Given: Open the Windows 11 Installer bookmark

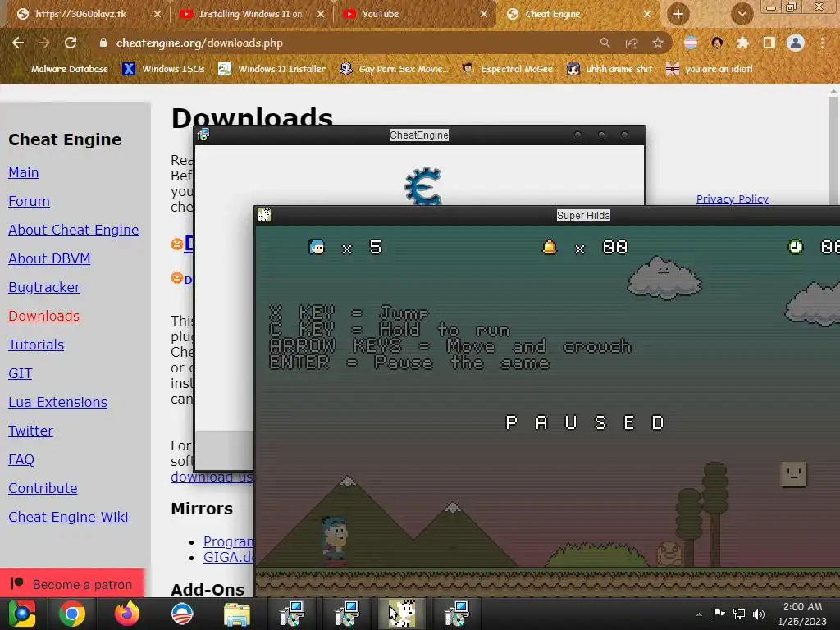Looking at the screenshot, I should [x=272, y=69].
